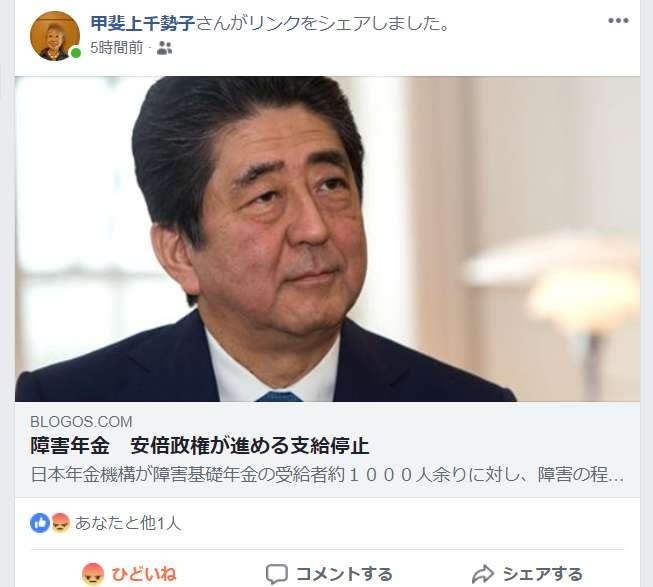Click the comment speech bubble icon
The width and height of the screenshot is (653, 587).
tap(277, 574)
